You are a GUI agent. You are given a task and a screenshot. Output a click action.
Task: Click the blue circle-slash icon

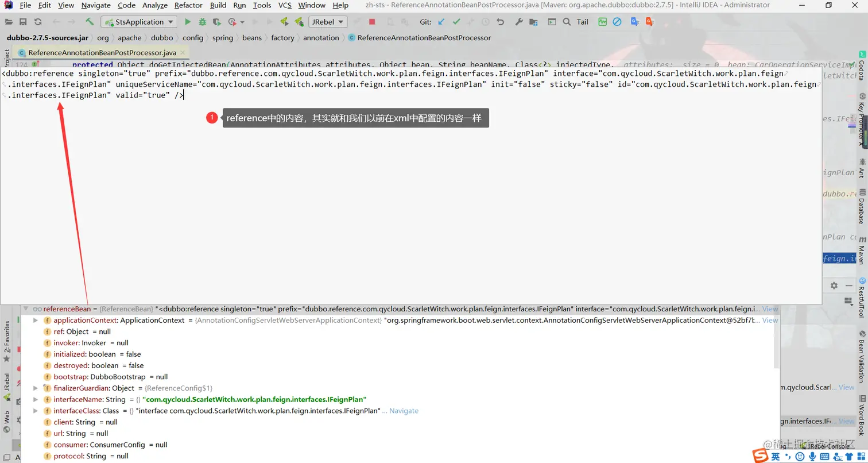(617, 22)
